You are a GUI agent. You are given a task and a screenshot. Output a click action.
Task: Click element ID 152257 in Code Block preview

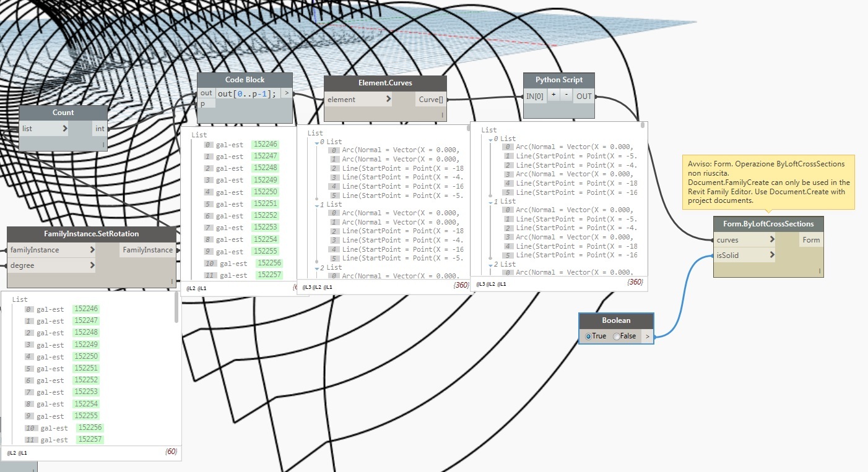coord(269,275)
